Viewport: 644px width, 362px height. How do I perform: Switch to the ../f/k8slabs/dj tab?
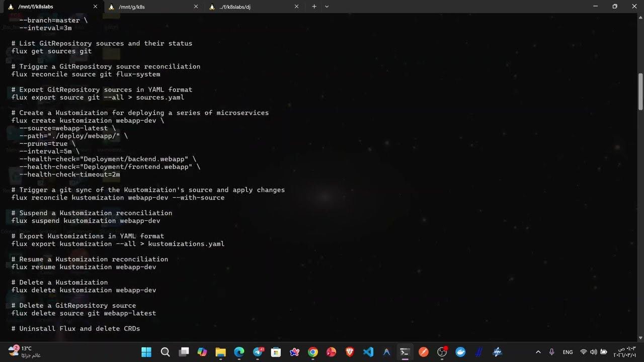[x=254, y=7]
